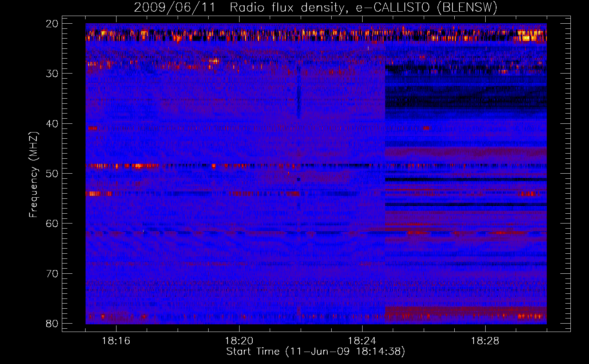The width and height of the screenshot is (589, 364).
Task: Click the 60 frequency tick label
Action: point(52,223)
